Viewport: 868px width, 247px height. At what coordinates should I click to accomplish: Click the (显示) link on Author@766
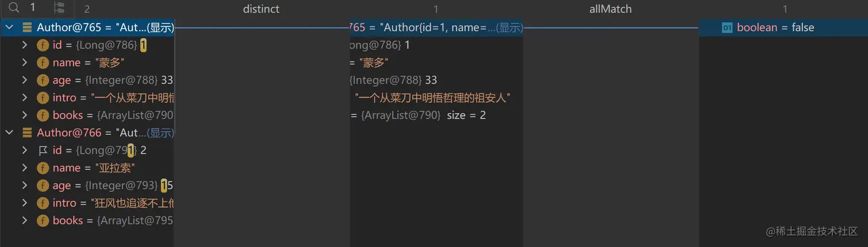(160, 133)
